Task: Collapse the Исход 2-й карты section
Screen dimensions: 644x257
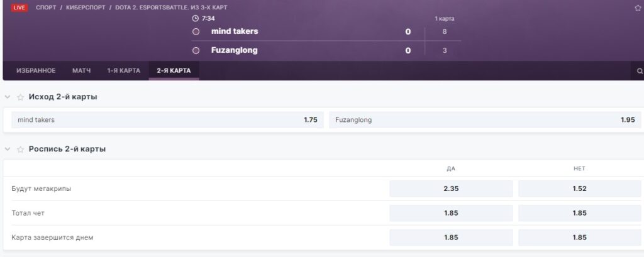Action: tap(8, 97)
